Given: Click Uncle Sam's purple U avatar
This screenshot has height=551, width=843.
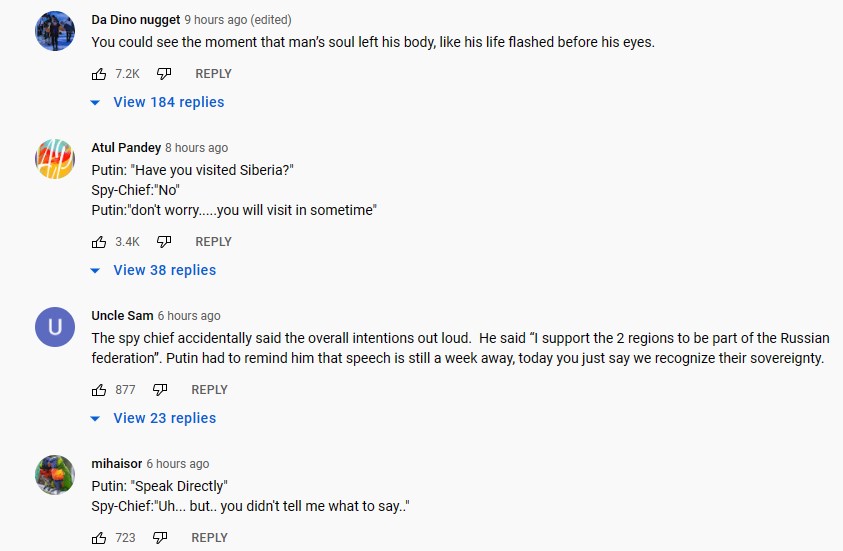Looking at the screenshot, I should point(55,327).
